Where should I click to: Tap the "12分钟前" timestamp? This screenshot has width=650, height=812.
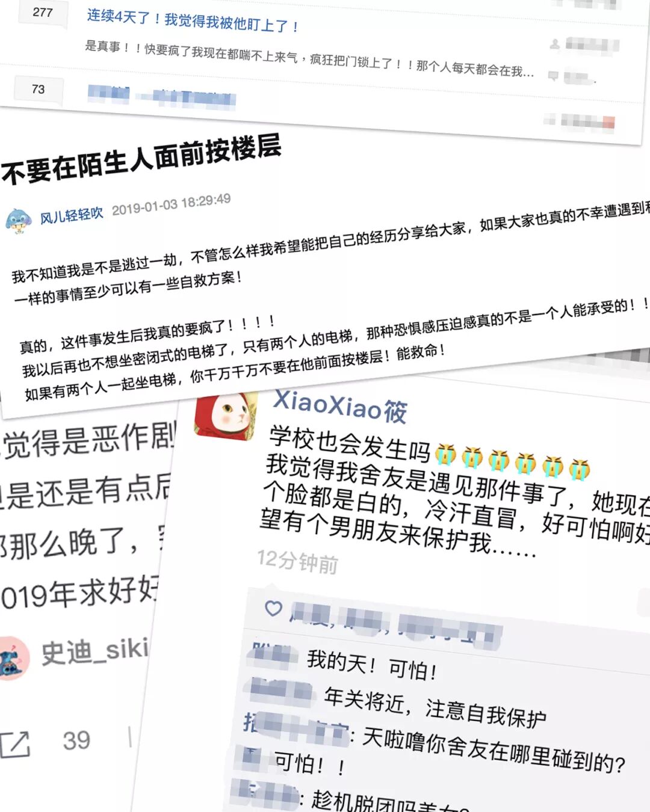point(297,561)
